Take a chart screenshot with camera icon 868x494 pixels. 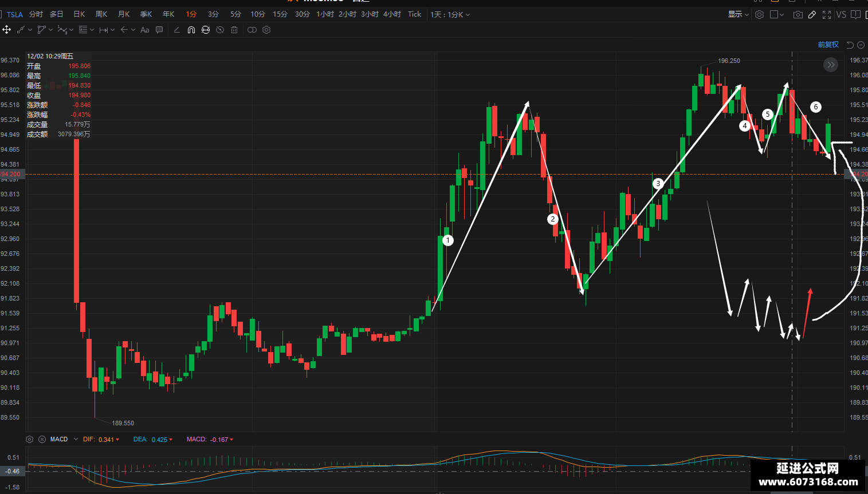798,14
